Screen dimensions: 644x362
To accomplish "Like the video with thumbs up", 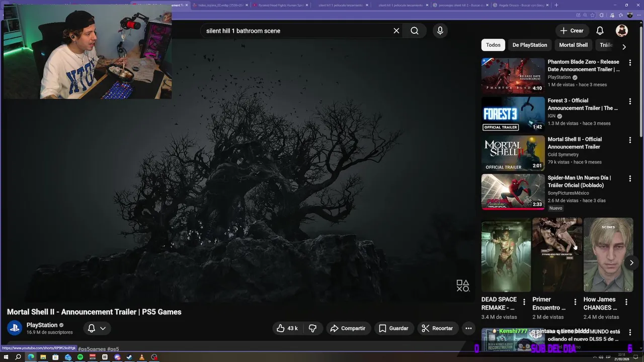I will click(287, 328).
